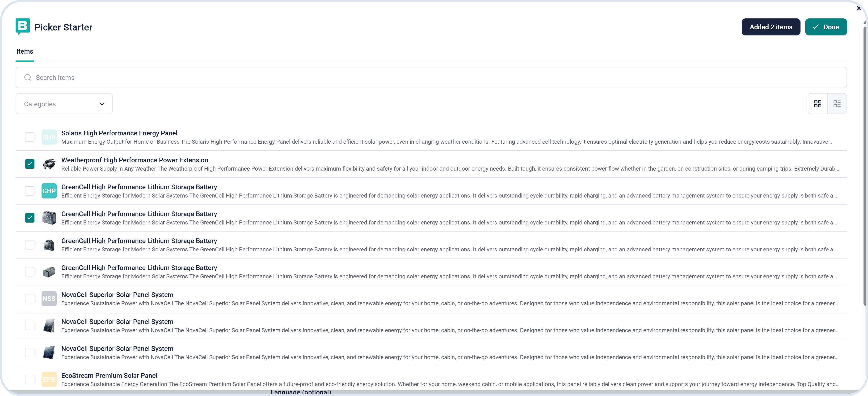Screen dimensions: 868x396
Task: Click the teal GHP battery icon
Action: (49, 191)
